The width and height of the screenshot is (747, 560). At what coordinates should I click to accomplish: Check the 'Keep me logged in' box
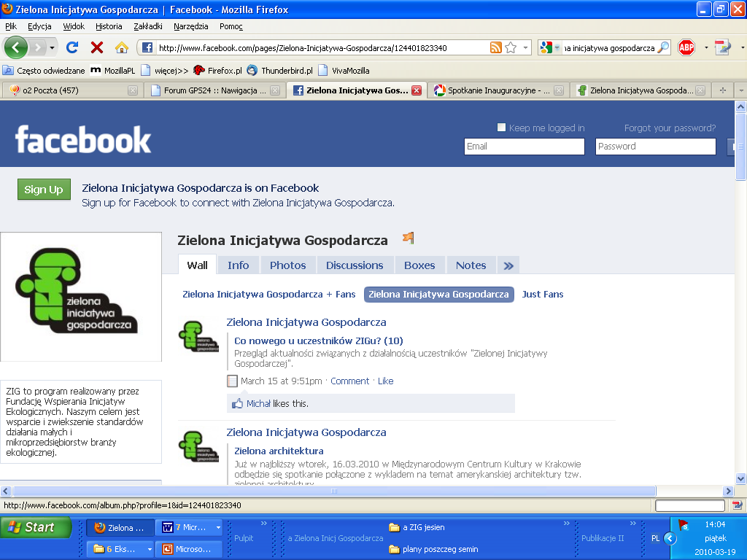pyautogui.click(x=501, y=128)
